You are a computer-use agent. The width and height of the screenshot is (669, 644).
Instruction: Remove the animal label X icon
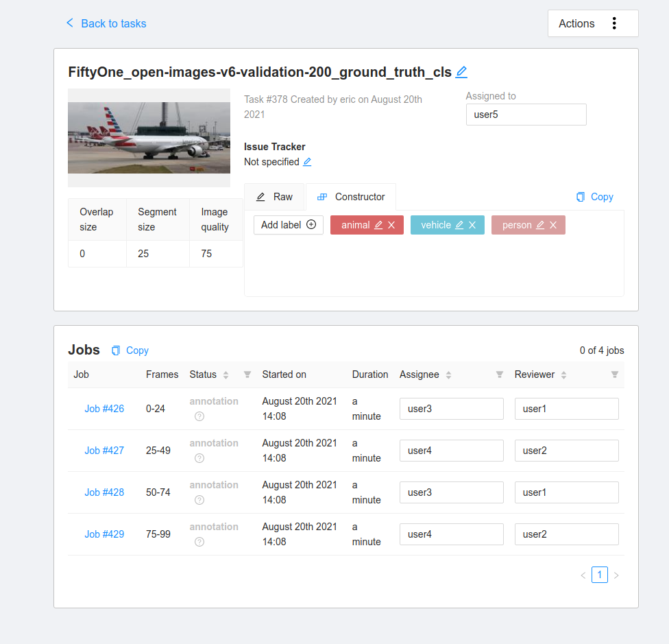pos(391,225)
